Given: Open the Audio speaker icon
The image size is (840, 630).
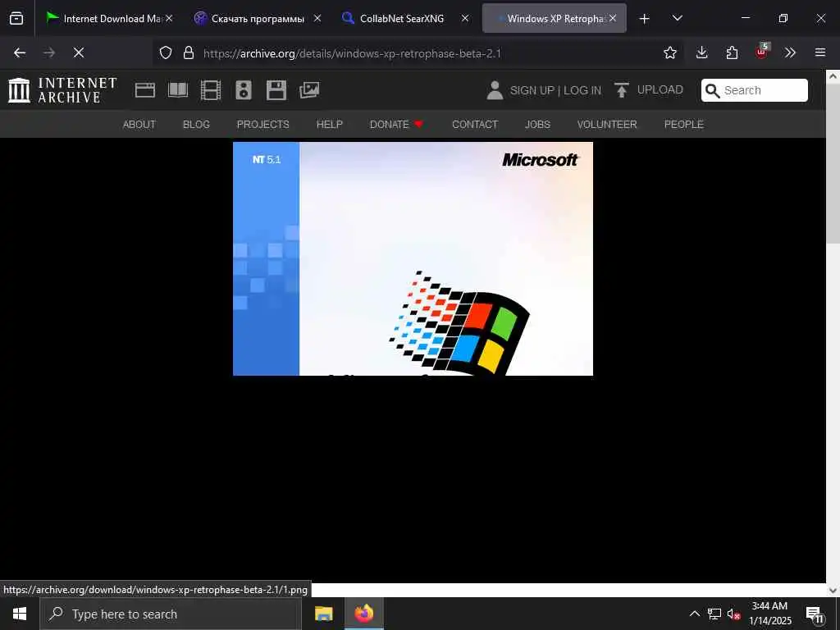Looking at the screenshot, I should pyautogui.click(x=244, y=90).
